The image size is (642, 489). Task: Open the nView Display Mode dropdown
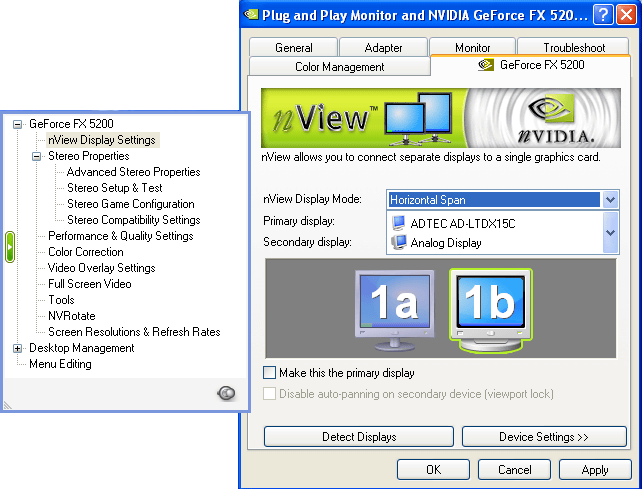[x=610, y=200]
